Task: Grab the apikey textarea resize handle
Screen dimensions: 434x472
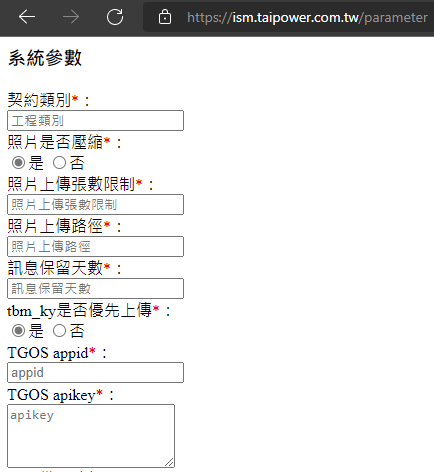Action: tap(169, 462)
